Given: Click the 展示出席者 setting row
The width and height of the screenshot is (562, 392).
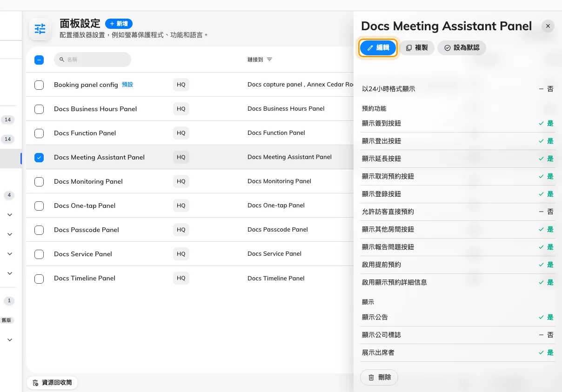Looking at the screenshot, I should coord(458,352).
